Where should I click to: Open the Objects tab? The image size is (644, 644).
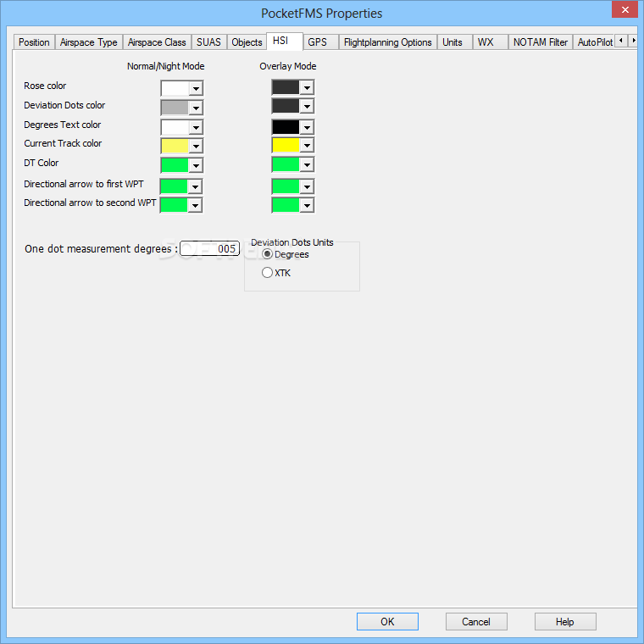tap(247, 42)
